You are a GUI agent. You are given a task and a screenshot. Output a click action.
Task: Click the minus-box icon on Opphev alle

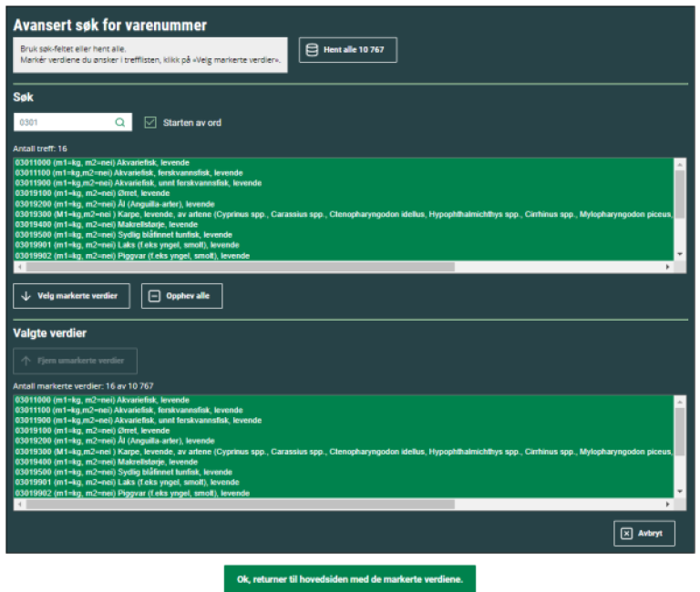(x=154, y=296)
